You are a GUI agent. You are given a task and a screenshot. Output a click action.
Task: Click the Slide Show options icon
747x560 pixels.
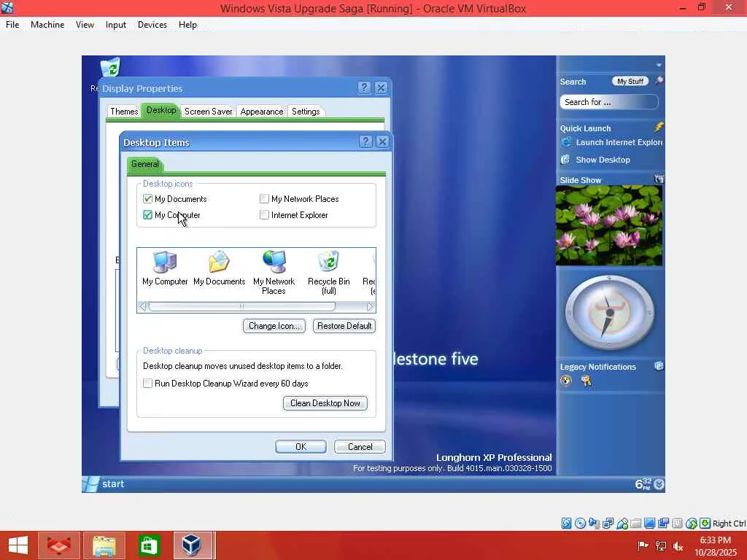pyautogui.click(x=659, y=179)
